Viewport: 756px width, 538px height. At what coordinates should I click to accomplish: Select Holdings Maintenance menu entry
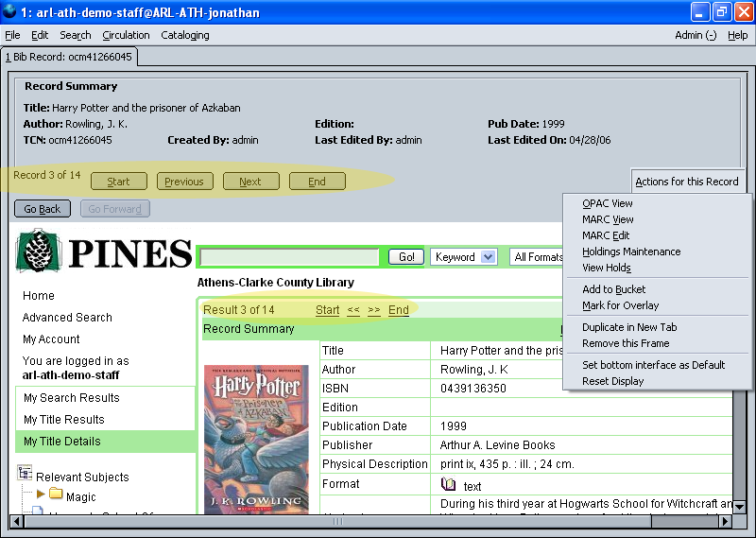click(631, 252)
